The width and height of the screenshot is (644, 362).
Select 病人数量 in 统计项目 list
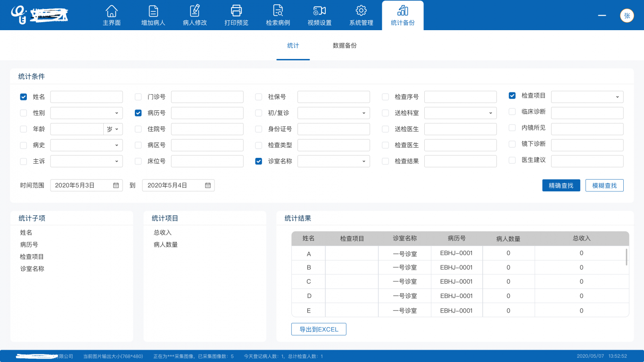pyautogui.click(x=165, y=245)
